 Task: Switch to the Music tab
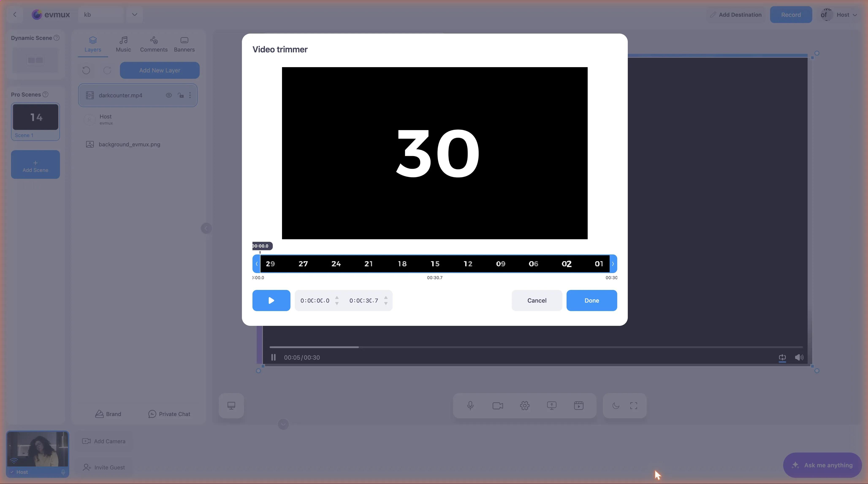click(123, 45)
